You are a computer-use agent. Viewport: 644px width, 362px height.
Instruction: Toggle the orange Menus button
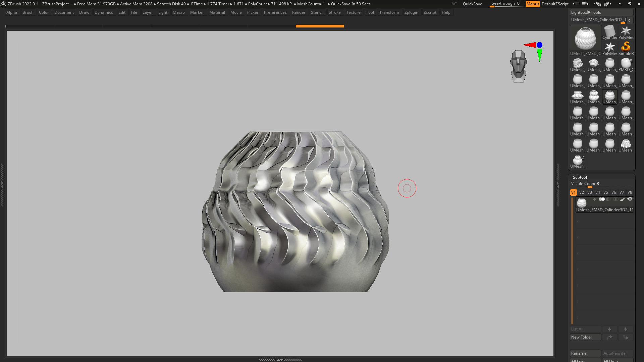tap(533, 4)
